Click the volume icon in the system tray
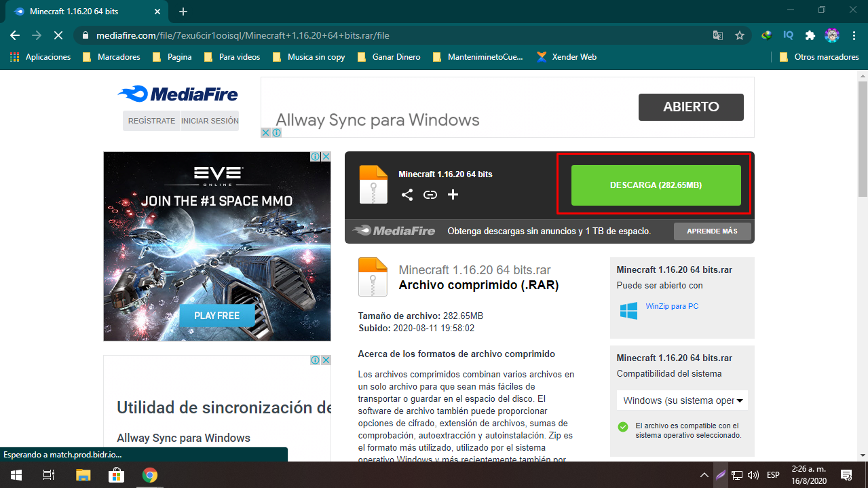The image size is (868, 488). (x=754, y=474)
